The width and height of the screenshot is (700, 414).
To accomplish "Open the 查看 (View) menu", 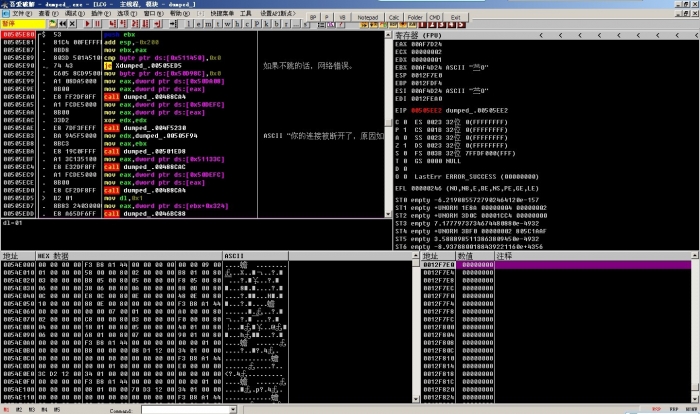I will click(x=48, y=13).
